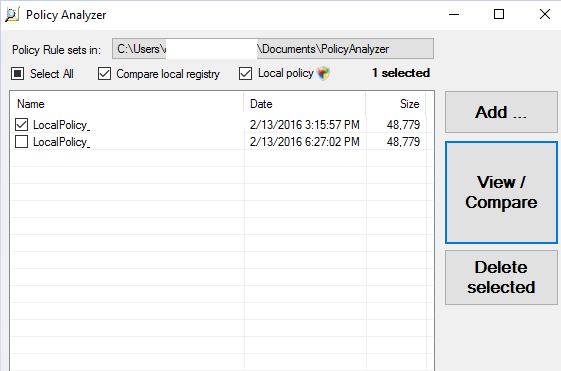Sort the list by the Size column header
The height and width of the screenshot is (371, 561).
pyautogui.click(x=396, y=104)
